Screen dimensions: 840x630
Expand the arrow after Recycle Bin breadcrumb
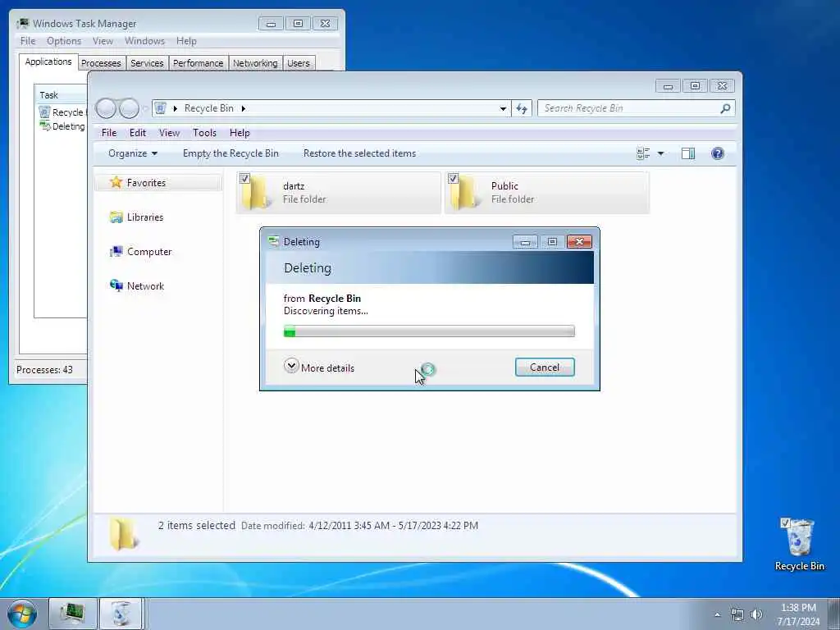[243, 109]
